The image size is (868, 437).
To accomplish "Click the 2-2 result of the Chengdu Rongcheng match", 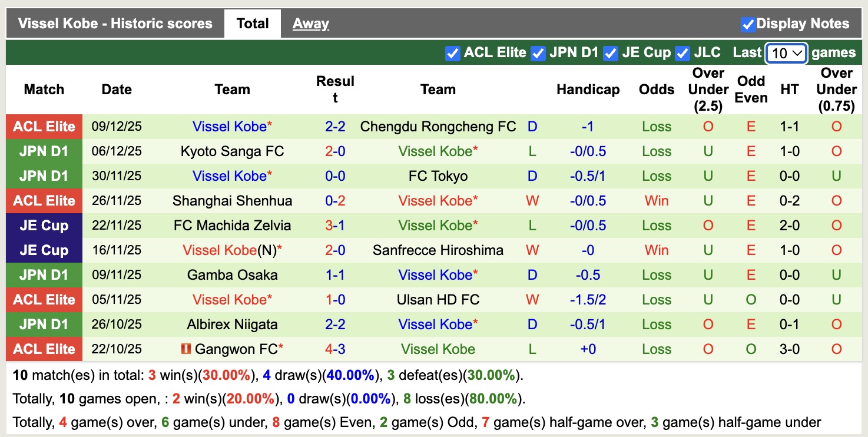I will coord(335,126).
